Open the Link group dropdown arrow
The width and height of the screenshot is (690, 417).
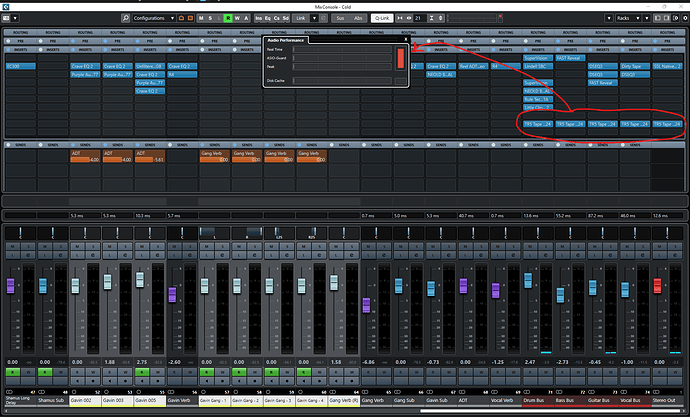314,18
